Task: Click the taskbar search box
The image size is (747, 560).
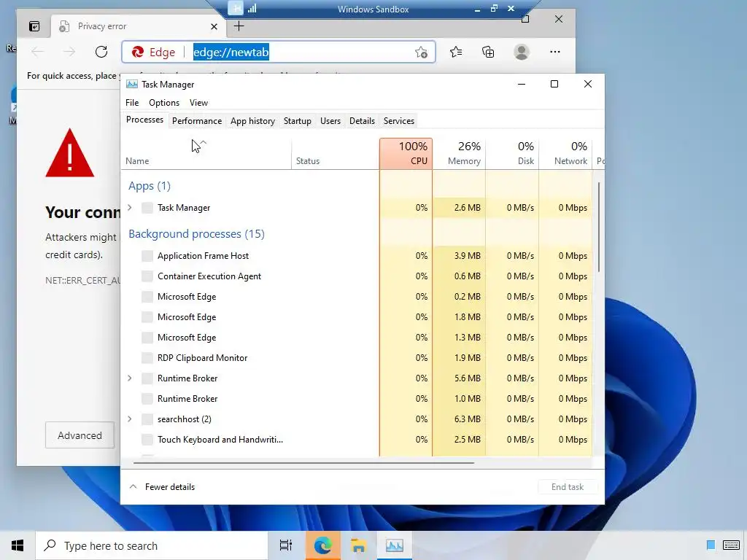Action: coord(152,545)
